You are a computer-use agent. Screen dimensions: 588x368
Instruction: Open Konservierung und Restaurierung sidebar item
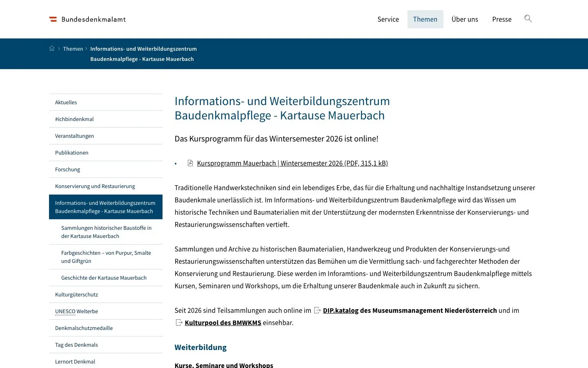[106, 186]
